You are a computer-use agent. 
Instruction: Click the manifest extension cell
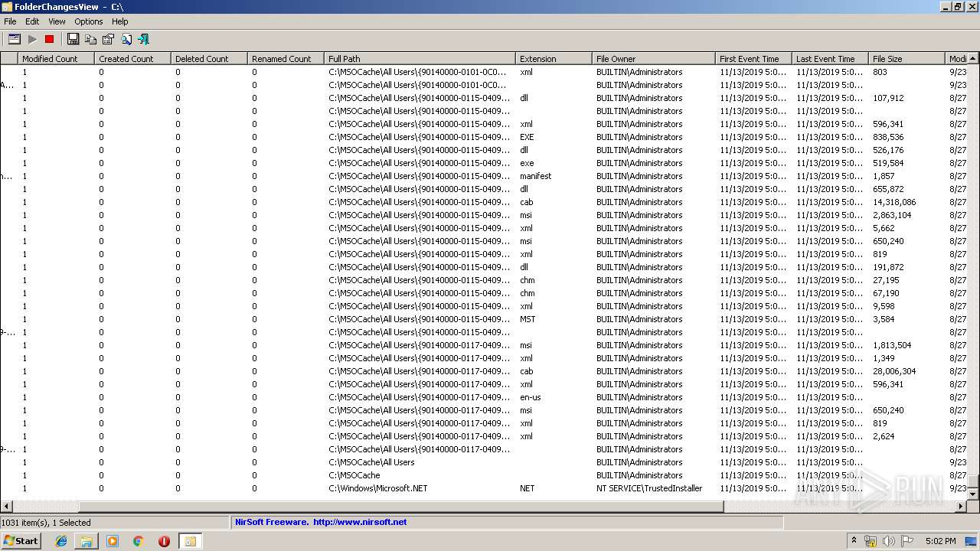coord(535,176)
